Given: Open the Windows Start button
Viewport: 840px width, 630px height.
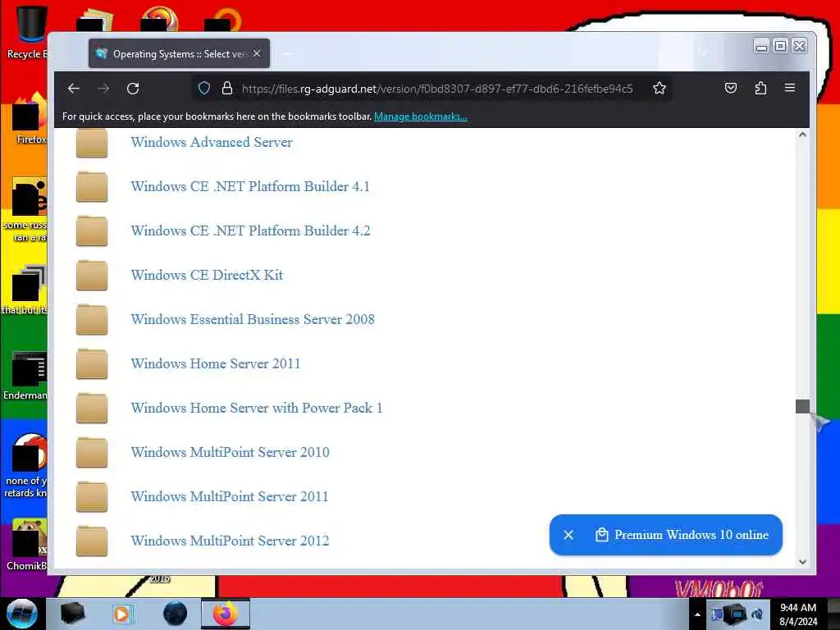Looking at the screenshot, I should [21, 614].
